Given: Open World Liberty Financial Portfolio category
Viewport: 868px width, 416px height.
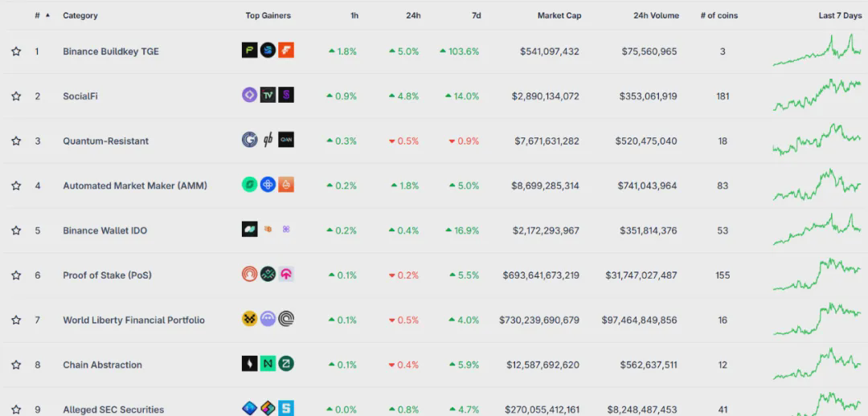Looking at the screenshot, I should pyautogui.click(x=133, y=320).
